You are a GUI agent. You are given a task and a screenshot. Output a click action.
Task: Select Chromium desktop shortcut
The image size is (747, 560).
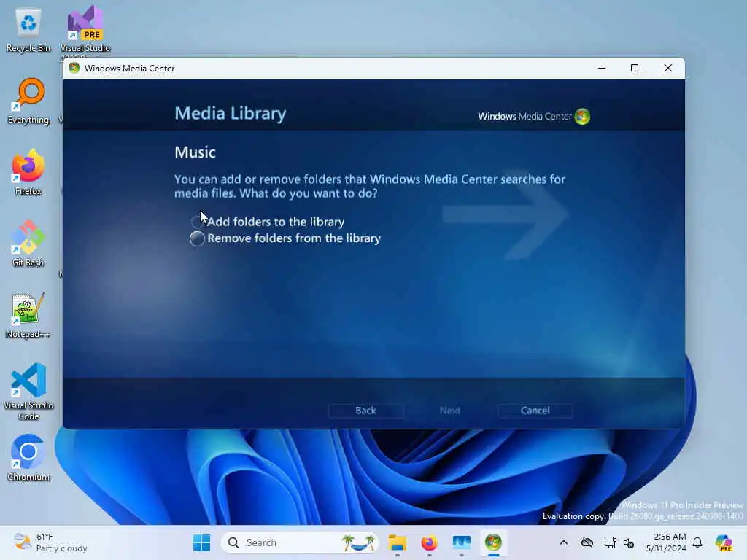click(28, 458)
